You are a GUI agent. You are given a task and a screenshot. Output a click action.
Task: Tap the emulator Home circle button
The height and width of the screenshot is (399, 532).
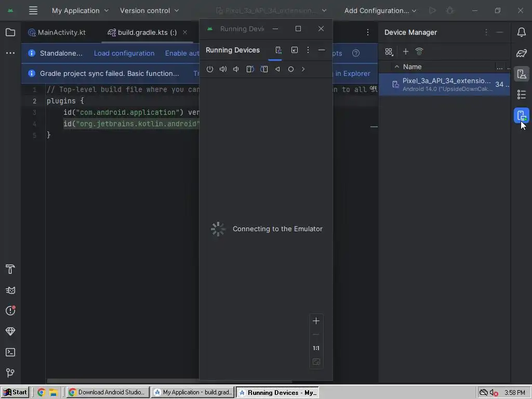coord(291,69)
